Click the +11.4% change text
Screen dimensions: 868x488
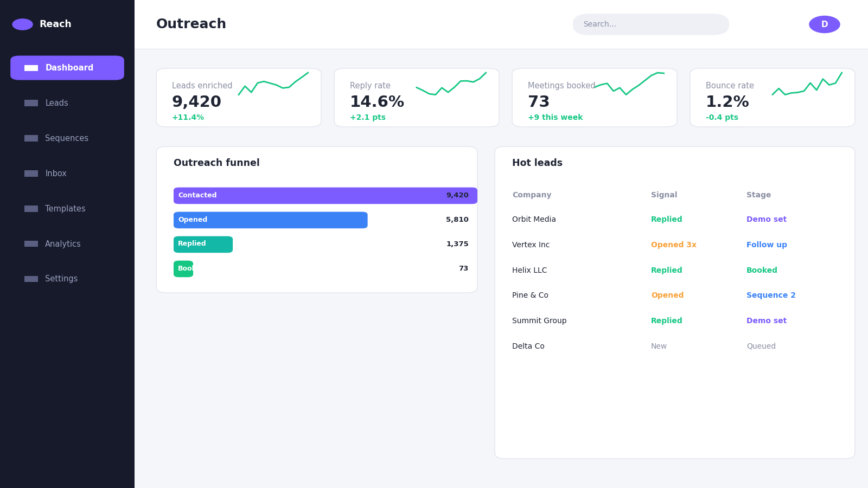(188, 117)
